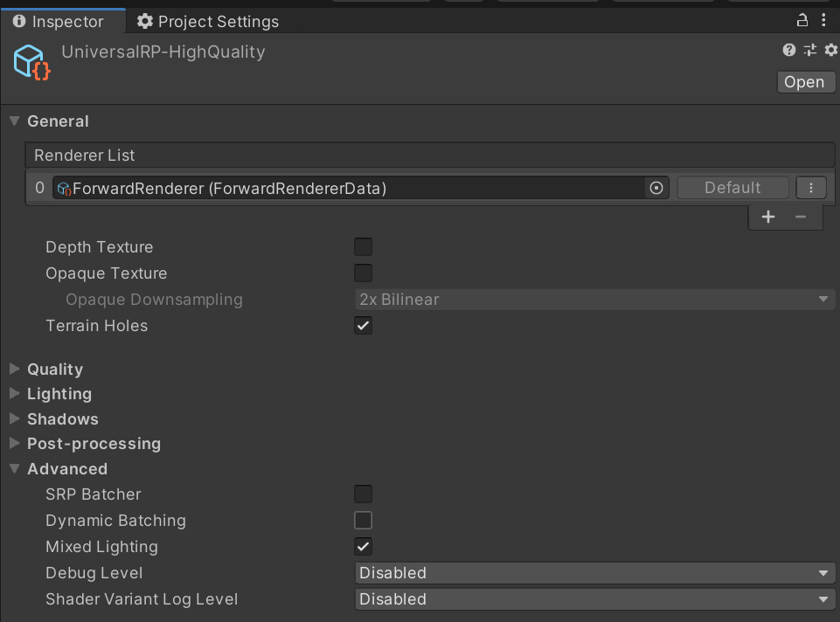Viewport: 840px width, 622px height.
Task: Switch to the Project Settings tab
Action: coord(208,21)
